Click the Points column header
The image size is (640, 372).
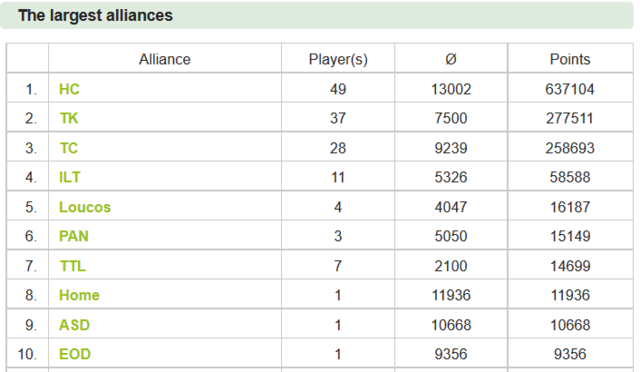coord(570,59)
